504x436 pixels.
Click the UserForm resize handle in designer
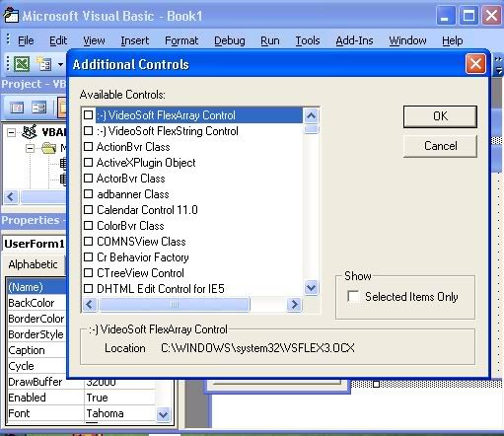377,384
